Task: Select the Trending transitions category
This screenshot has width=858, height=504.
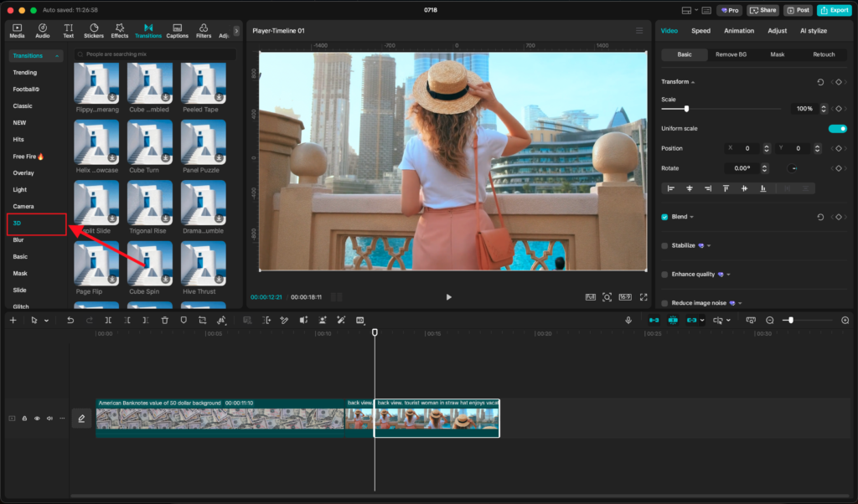Action: pos(25,72)
